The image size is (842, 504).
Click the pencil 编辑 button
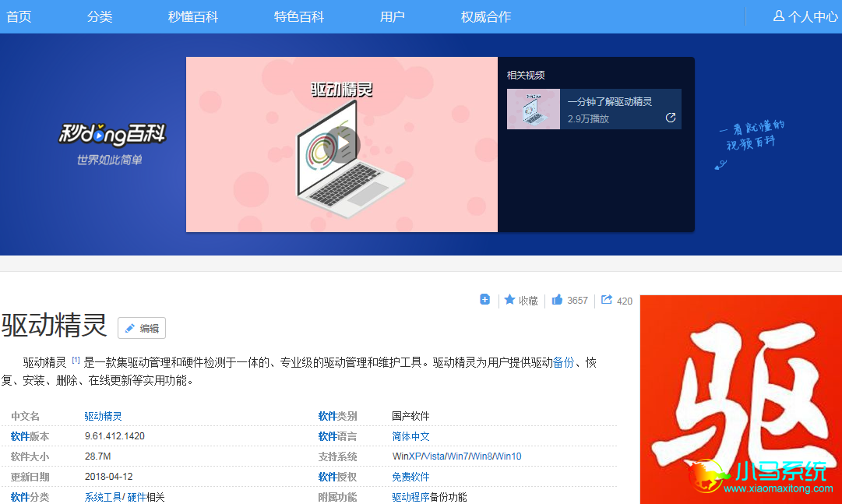(142, 328)
